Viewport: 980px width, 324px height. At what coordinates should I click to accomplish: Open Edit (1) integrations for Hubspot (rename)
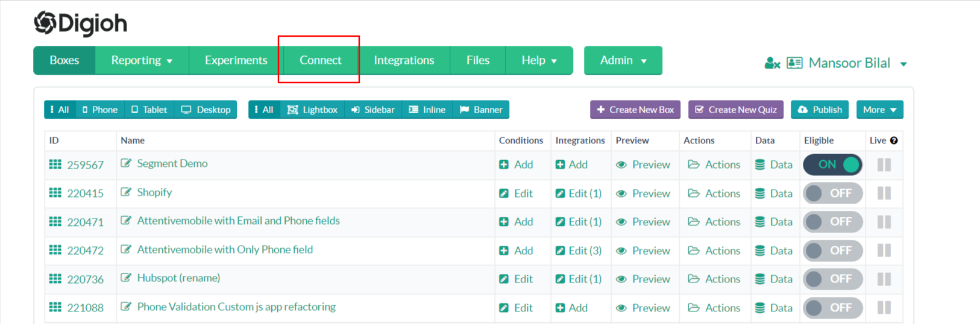point(579,279)
